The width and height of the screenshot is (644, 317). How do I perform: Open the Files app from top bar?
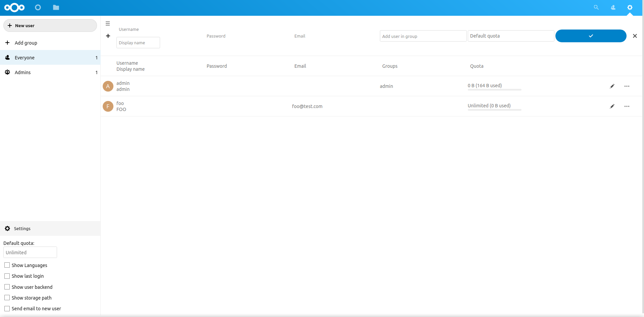tap(56, 7)
